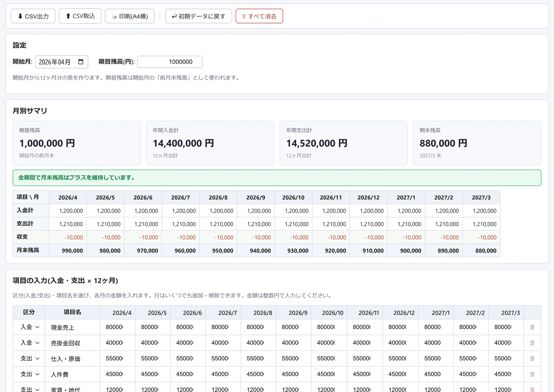Delete the 仕入・原価 row via trash icon
554x392 pixels.
(532, 359)
